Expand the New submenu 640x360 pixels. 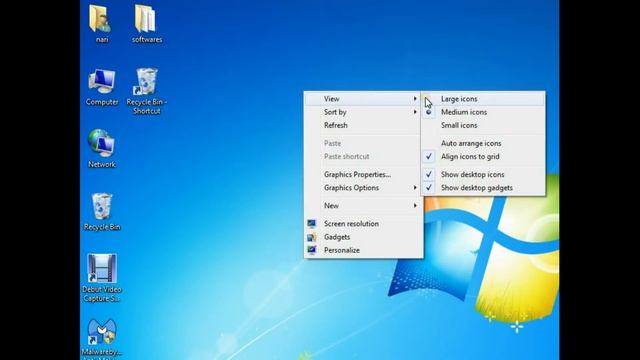363,206
